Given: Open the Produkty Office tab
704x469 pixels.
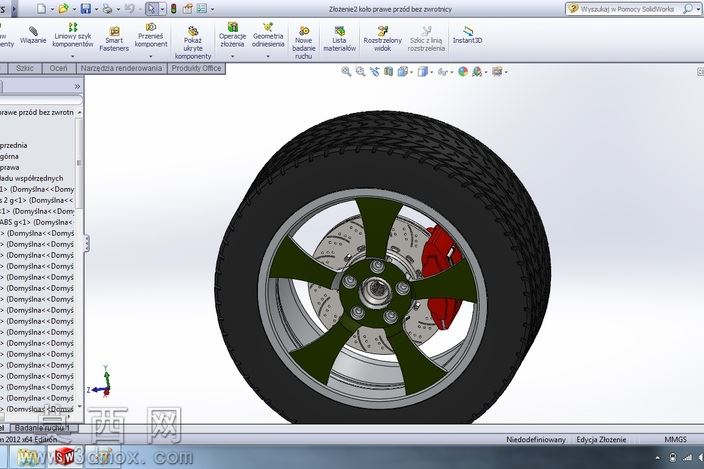Looking at the screenshot, I should click(196, 68).
